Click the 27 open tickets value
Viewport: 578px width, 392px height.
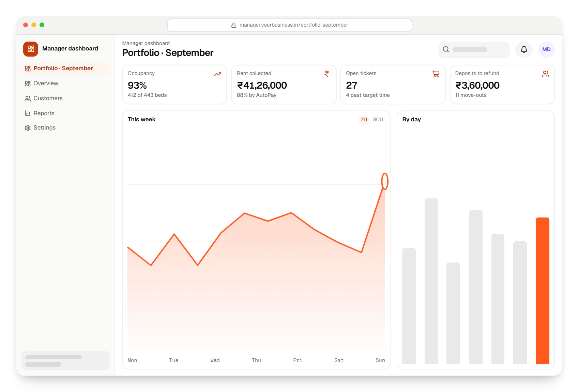click(352, 85)
